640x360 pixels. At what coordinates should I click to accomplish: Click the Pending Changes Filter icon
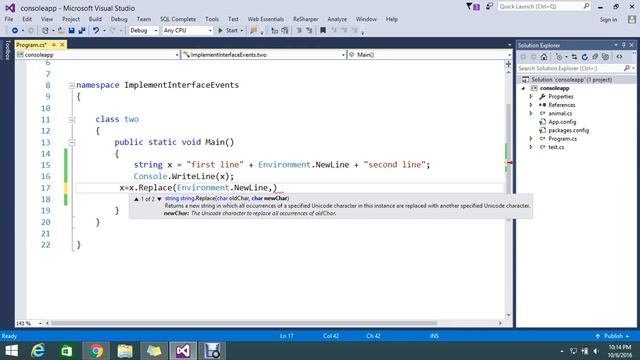559,57
